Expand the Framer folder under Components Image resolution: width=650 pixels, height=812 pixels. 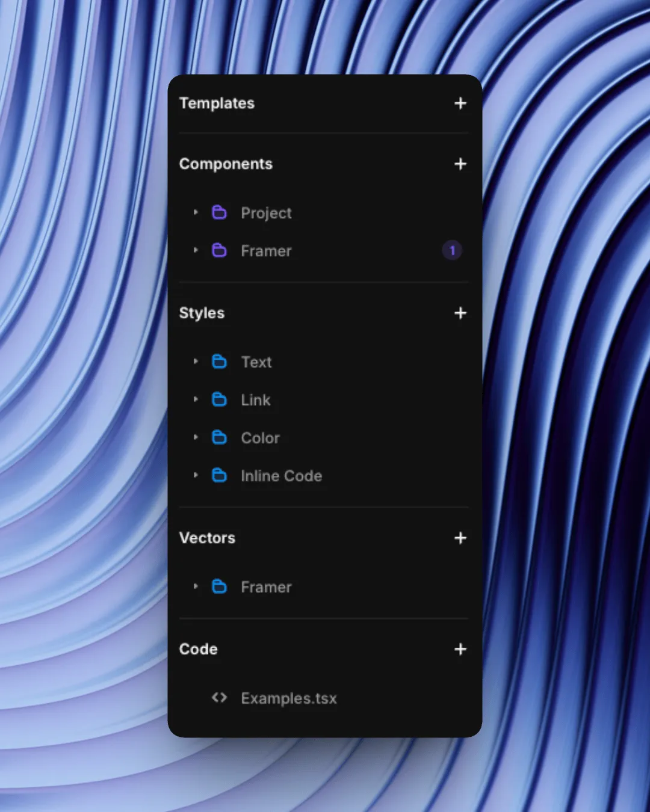[196, 250]
